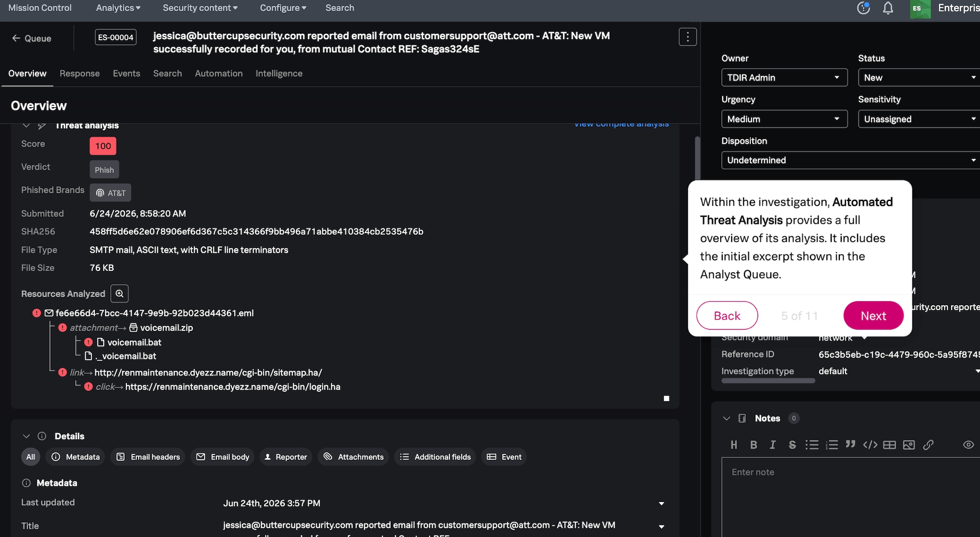The image size is (980, 537).
Task: Filter details to Metadata
Action: click(75, 457)
